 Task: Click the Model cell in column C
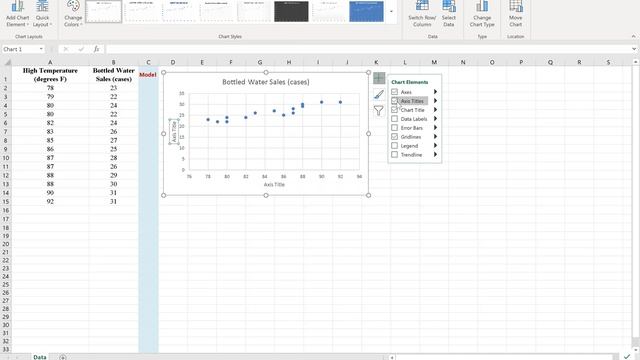[148, 75]
